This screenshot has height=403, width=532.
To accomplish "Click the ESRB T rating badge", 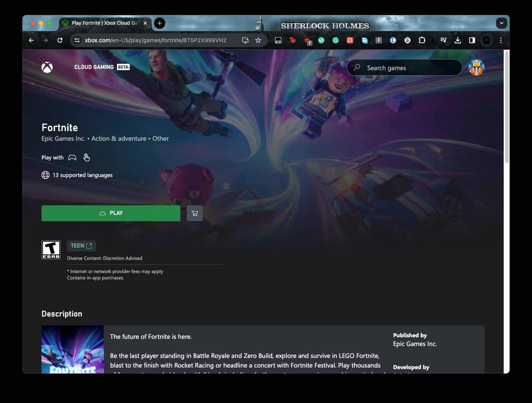I will pyautogui.click(x=51, y=250).
